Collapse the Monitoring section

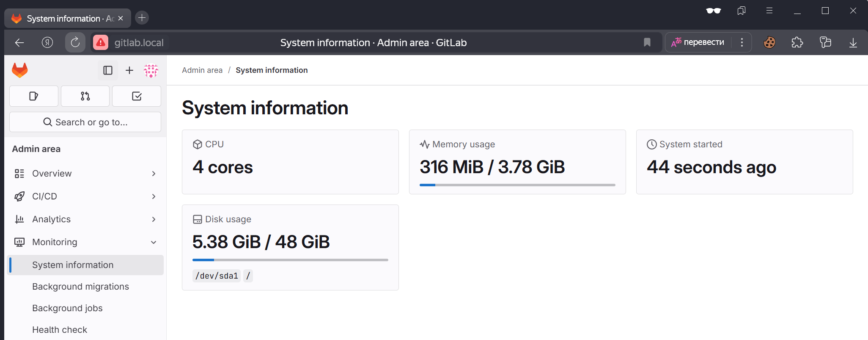[85, 242]
